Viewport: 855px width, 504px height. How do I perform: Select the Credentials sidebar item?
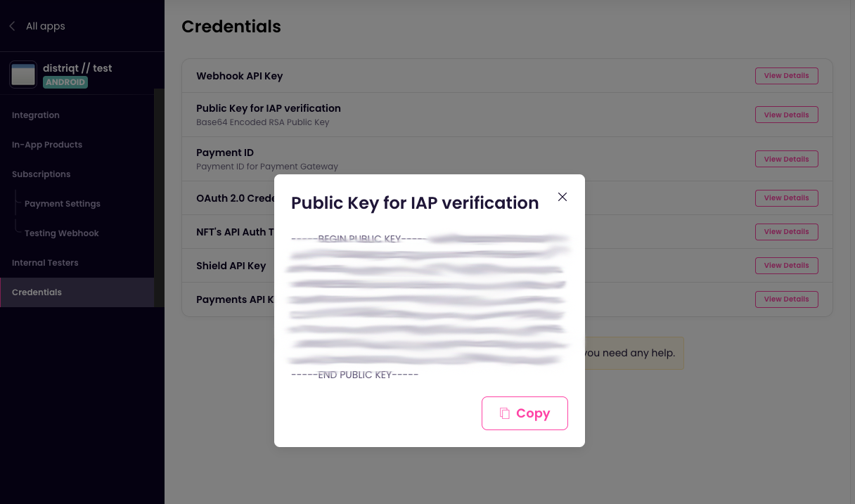pyautogui.click(x=37, y=292)
